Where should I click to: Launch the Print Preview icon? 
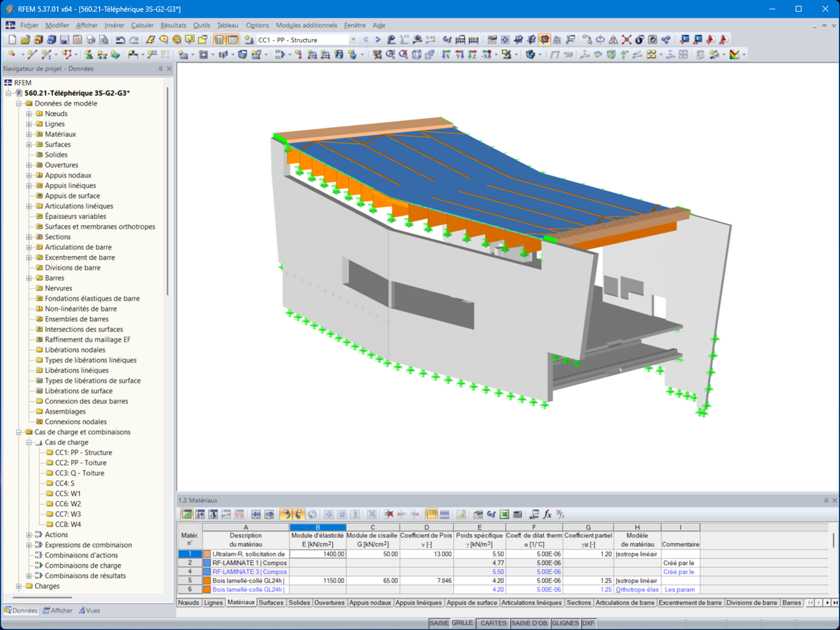[x=104, y=39]
